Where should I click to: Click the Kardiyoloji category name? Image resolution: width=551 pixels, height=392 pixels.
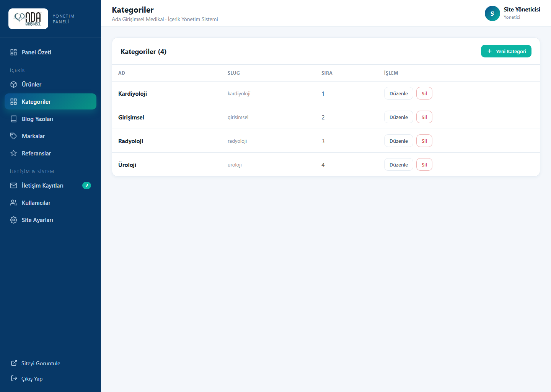point(132,94)
